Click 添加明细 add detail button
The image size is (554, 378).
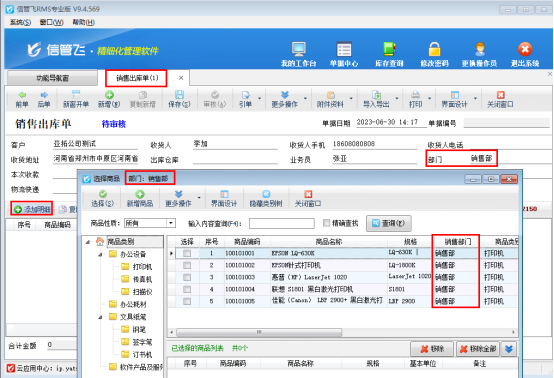(32, 209)
